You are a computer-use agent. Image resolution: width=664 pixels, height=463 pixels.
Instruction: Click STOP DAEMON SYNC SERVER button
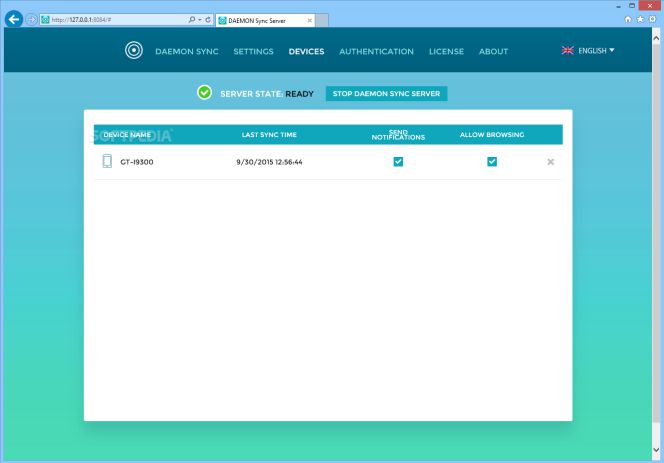click(x=386, y=93)
